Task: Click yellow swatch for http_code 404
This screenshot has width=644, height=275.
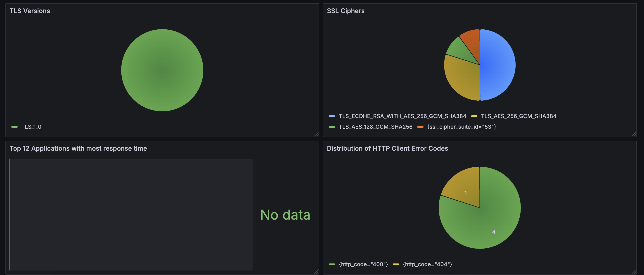Action: pos(396,265)
